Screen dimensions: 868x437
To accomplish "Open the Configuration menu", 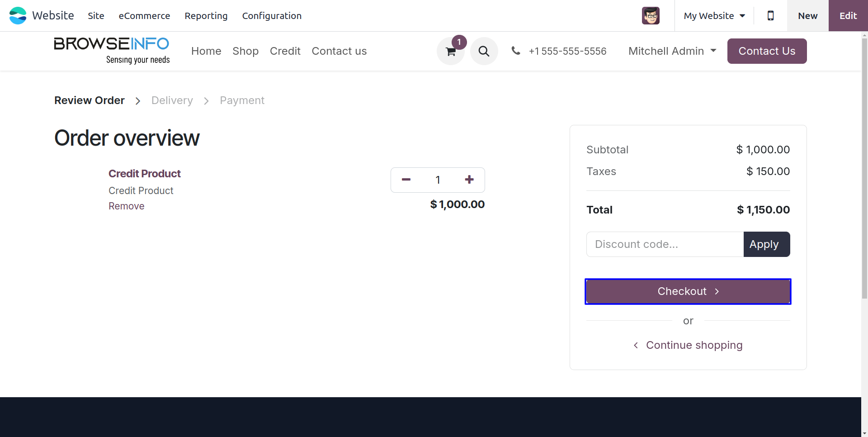I will 272,16.
